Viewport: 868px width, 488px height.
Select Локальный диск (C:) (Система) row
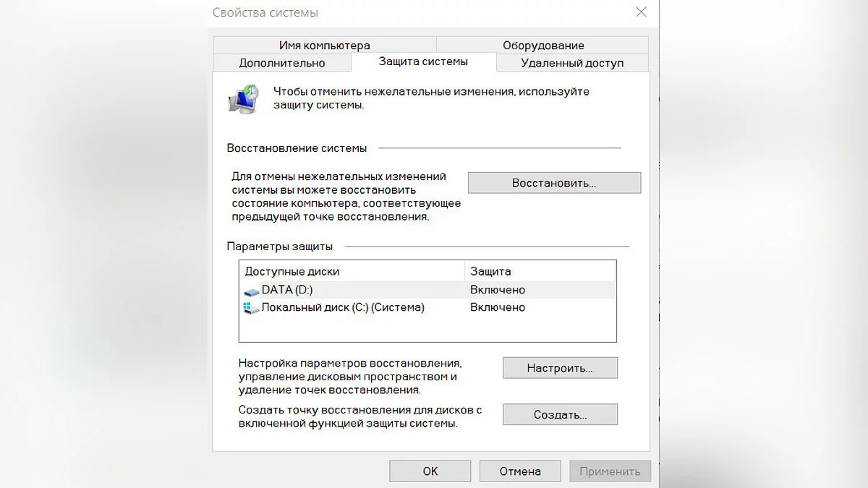click(x=427, y=307)
